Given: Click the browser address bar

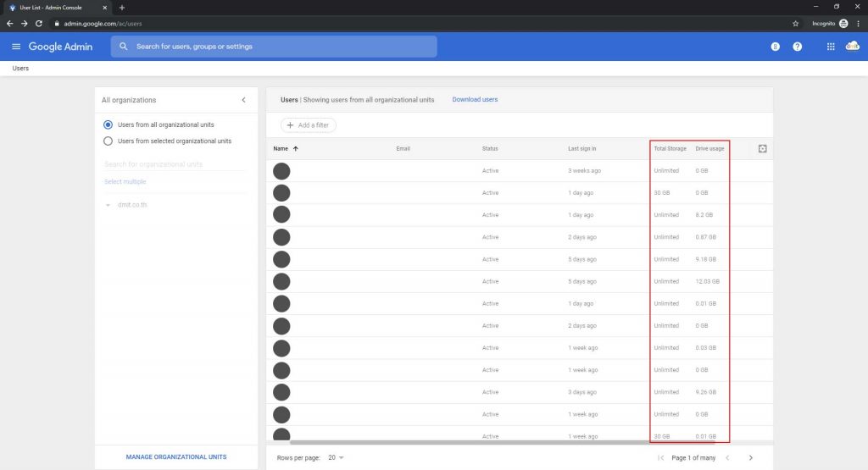Looking at the screenshot, I should (x=420, y=23).
